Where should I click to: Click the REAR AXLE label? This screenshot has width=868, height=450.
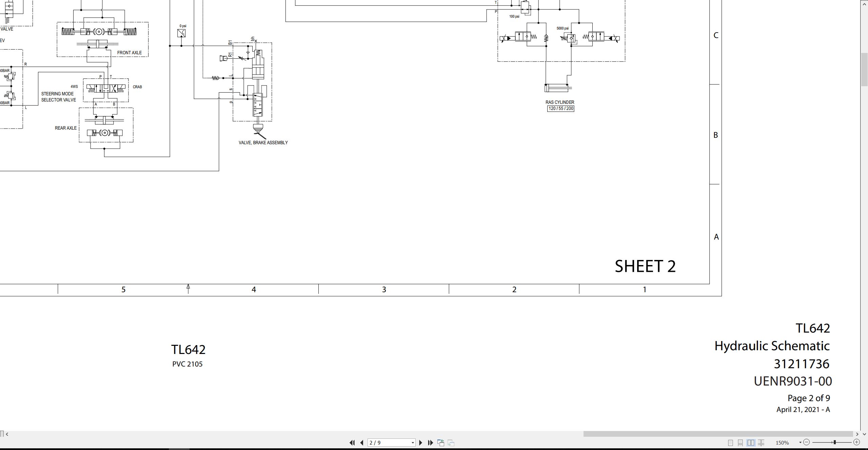(66, 128)
